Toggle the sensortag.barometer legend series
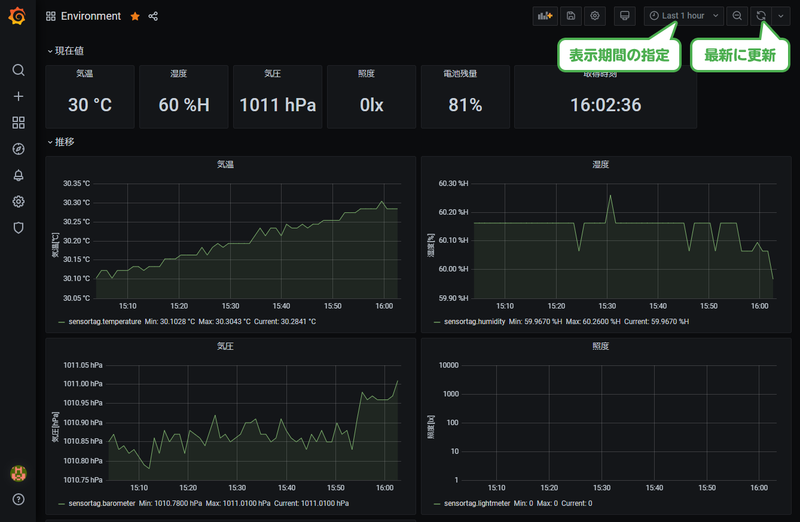Viewport: 800px width, 522px height. coord(102,503)
